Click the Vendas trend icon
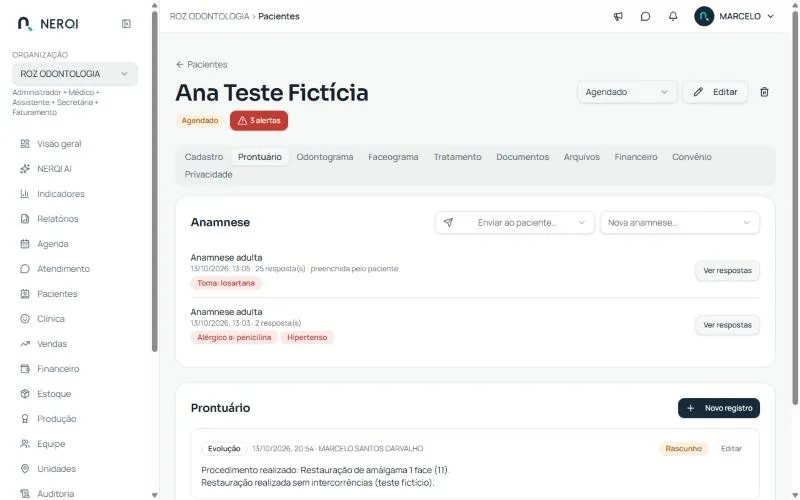Screen dimensions: 800x500 click(24, 344)
